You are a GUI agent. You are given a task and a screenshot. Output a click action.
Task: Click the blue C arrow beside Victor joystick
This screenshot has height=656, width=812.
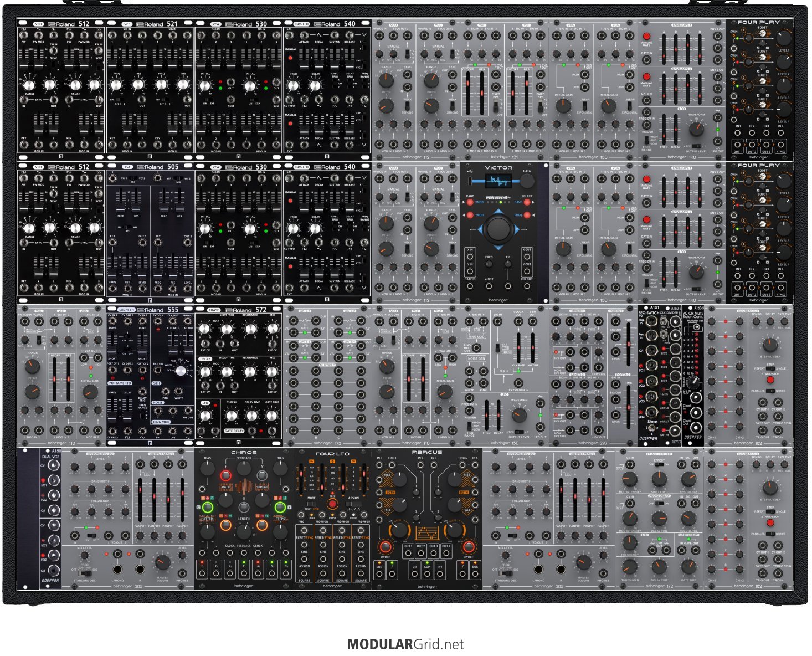pyautogui.click(x=517, y=228)
